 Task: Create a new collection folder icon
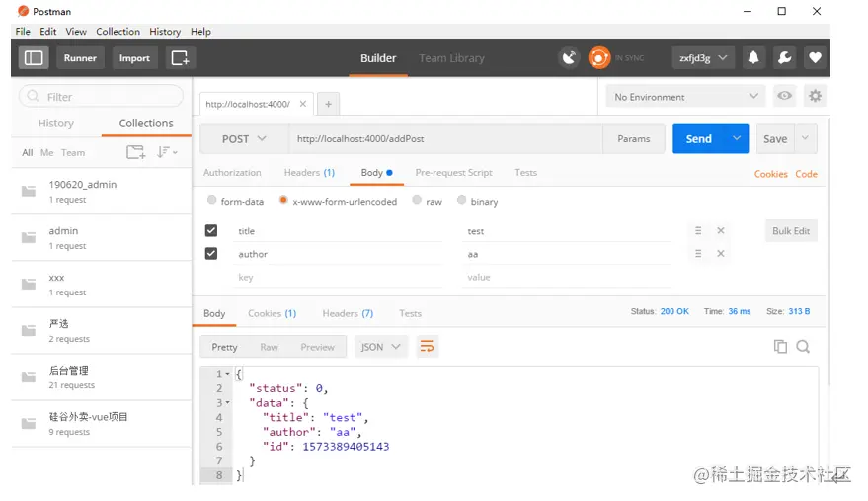pos(135,152)
